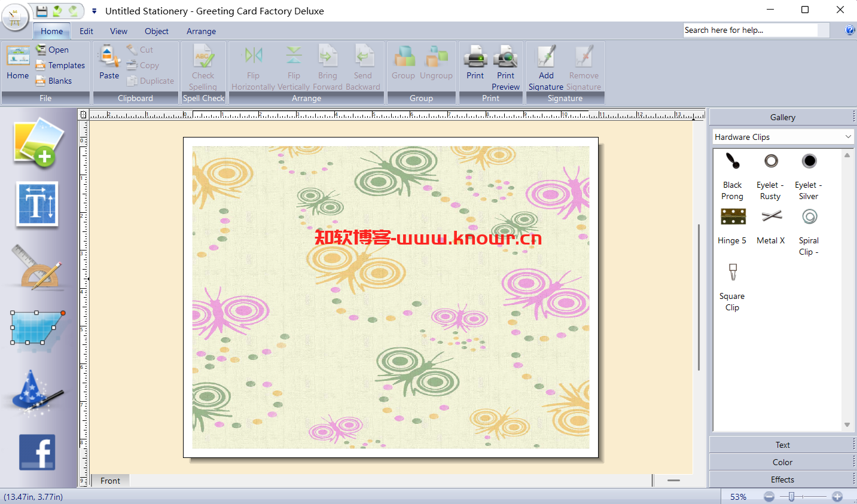Switch to the Edit ribbon tab
This screenshot has width=857, height=504.
pyautogui.click(x=86, y=31)
